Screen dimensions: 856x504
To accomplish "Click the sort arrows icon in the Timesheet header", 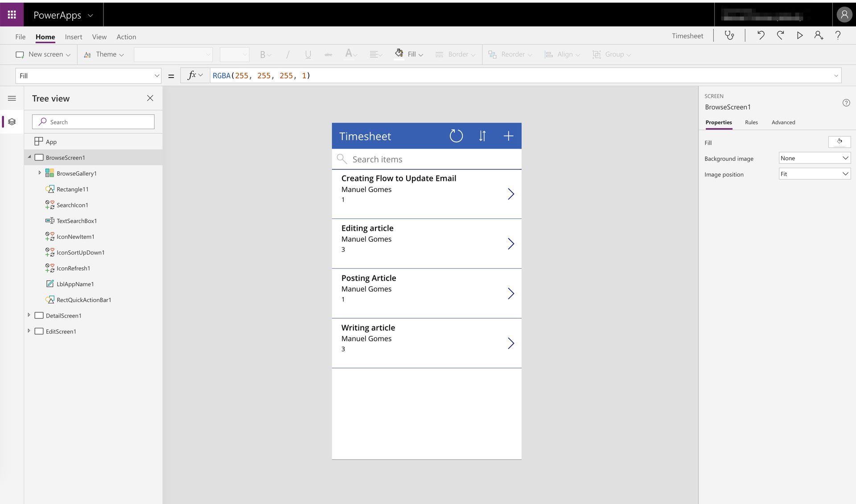I will coord(482,136).
